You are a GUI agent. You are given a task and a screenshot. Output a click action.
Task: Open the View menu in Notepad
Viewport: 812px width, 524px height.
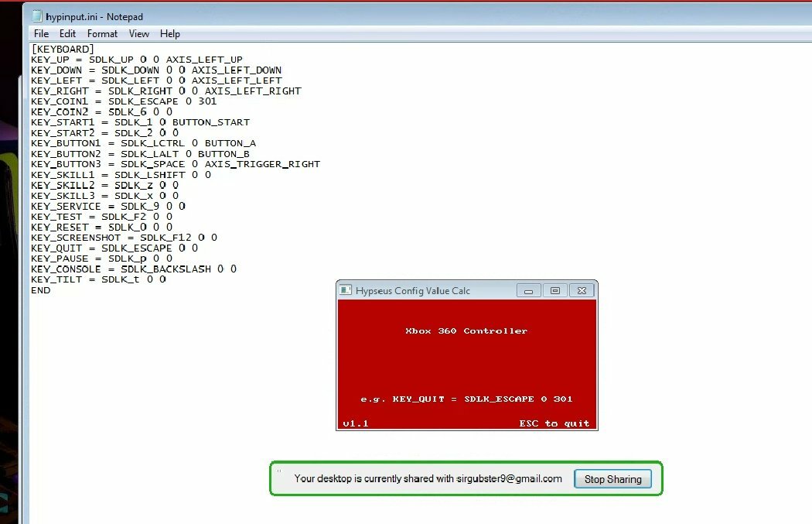tap(139, 34)
